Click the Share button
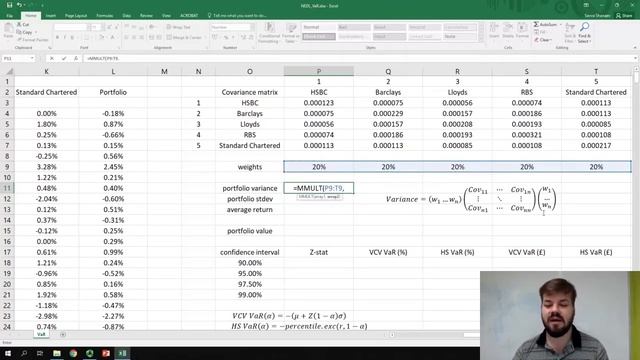This screenshot has height=360, width=640. [x=624, y=16]
